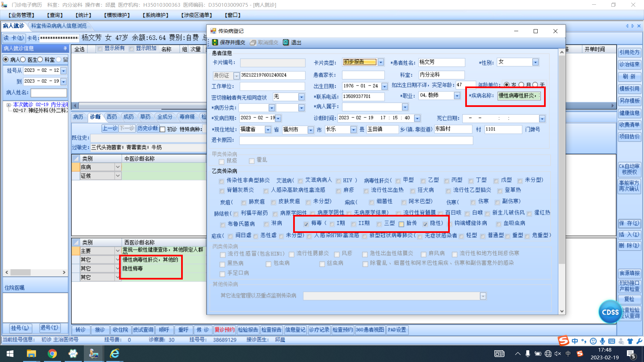Uncheck the 梅毒 checkbox

306,224
